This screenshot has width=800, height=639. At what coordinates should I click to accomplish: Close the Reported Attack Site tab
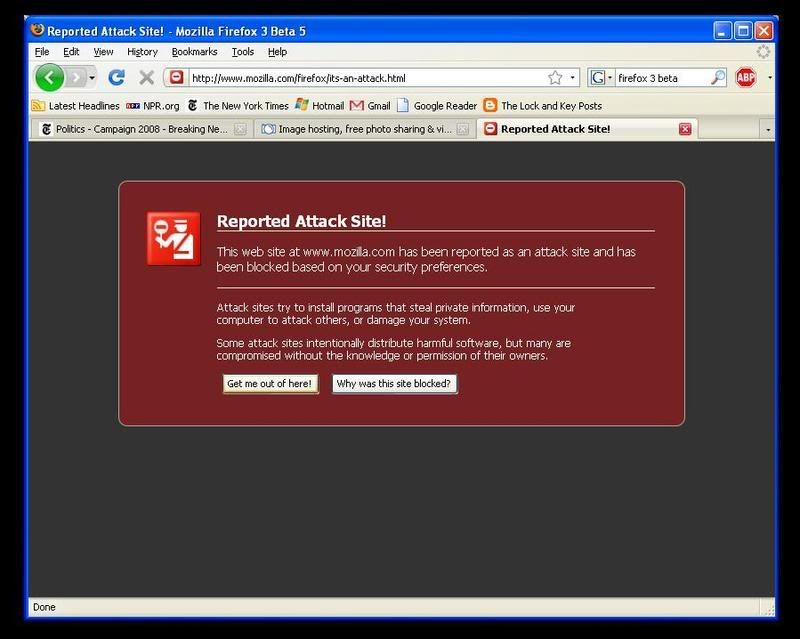685,129
